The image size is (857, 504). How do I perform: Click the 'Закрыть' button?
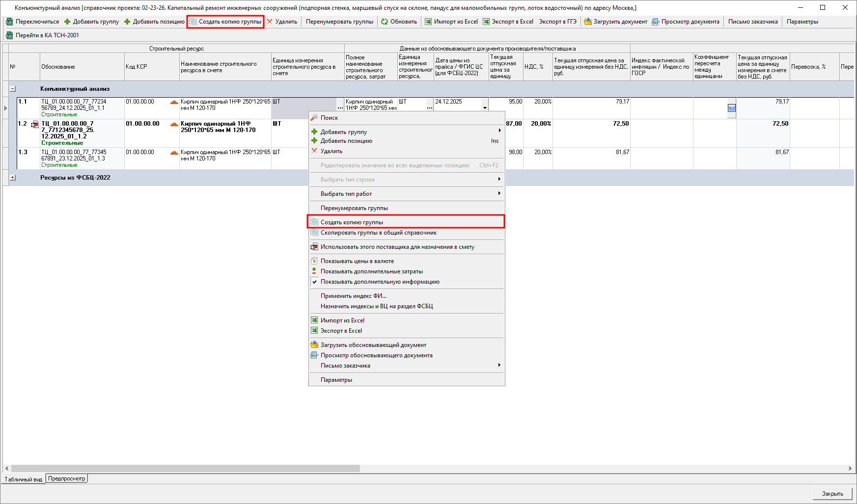(x=832, y=494)
